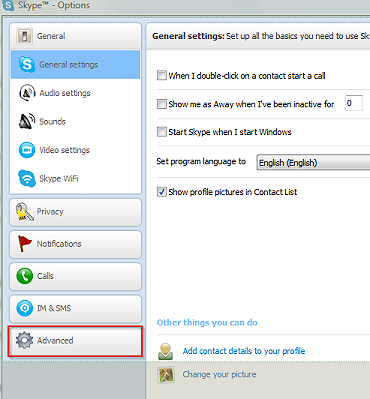
Task: Click the Audio settings headset icon
Action: point(27,93)
